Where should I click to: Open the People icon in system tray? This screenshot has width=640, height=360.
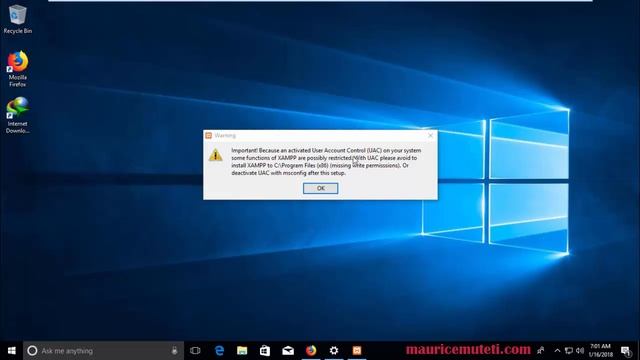pyautogui.click(x=541, y=351)
